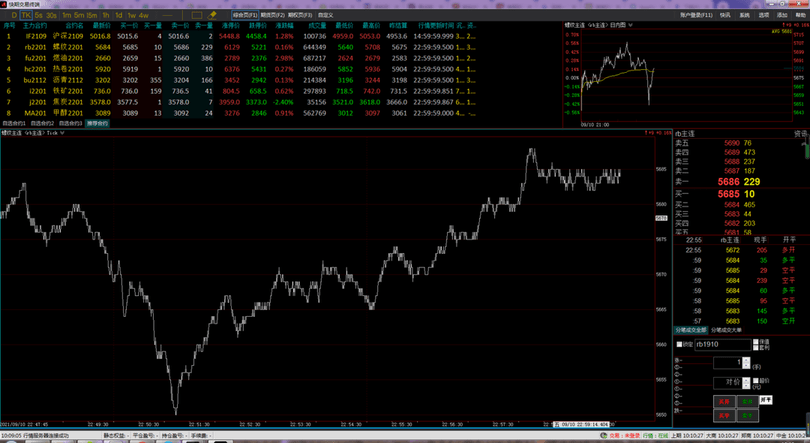
Task: Click the green 卖平 sell-close button
Action: (x=747, y=415)
